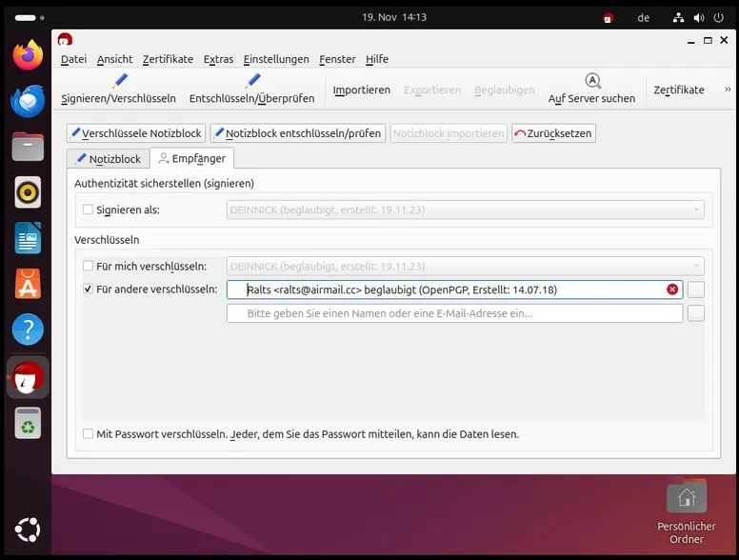739x560 pixels.
Task: Open the Extras menu
Action: point(218,59)
